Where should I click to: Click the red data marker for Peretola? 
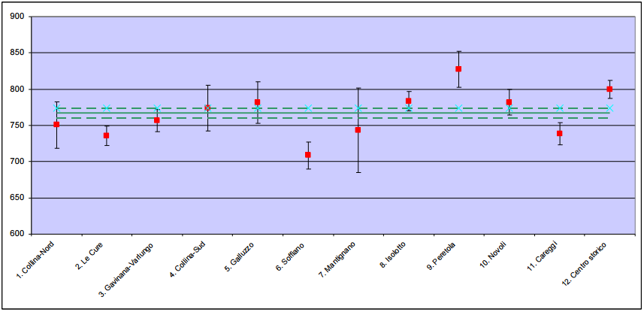pyautogui.click(x=458, y=69)
